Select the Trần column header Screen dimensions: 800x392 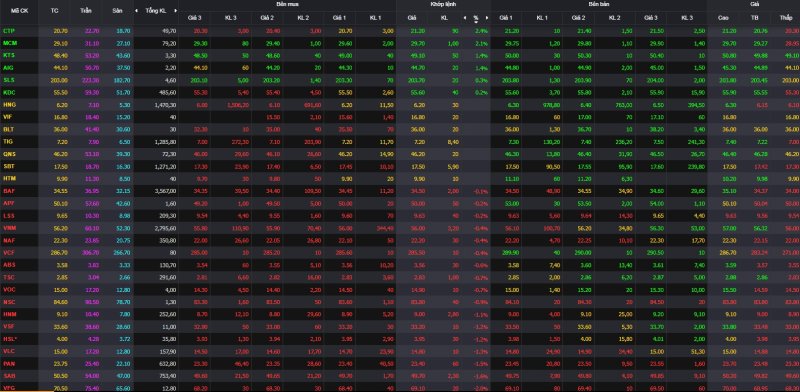[x=86, y=10]
